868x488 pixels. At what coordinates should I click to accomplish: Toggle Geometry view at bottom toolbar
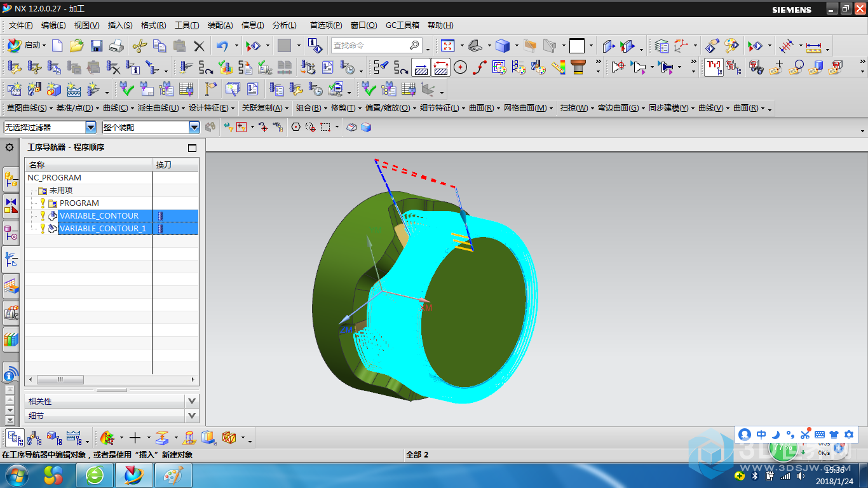[x=55, y=438]
